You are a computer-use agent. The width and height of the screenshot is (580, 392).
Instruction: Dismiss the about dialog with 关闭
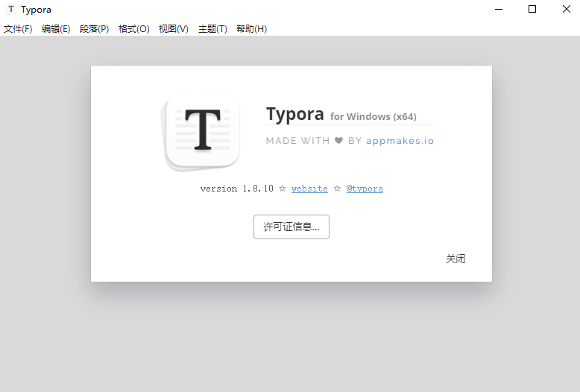(x=456, y=259)
